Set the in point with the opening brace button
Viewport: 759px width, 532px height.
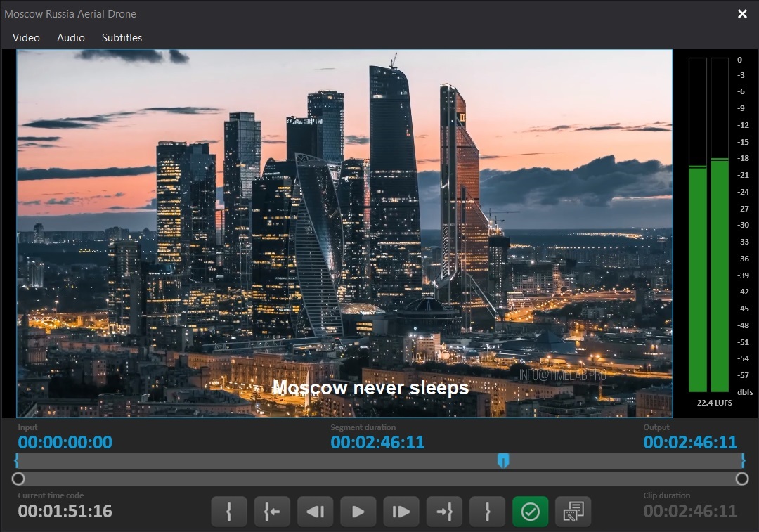[x=229, y=511]
